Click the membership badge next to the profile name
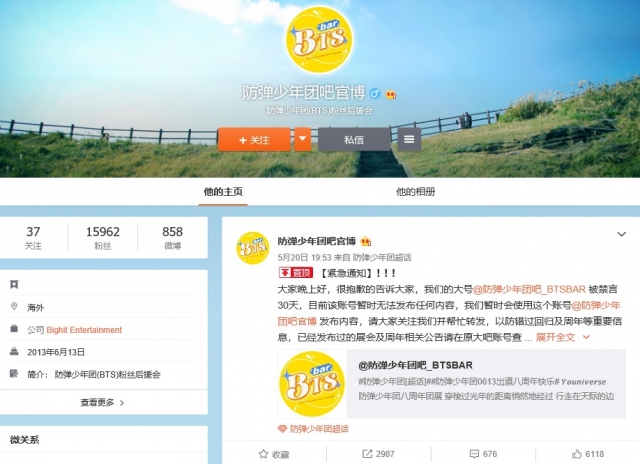 click(x=391, y=94)
